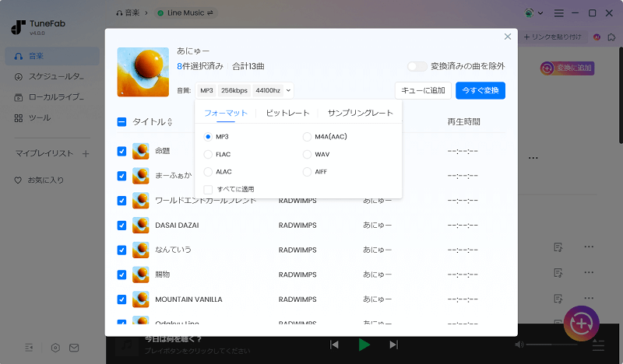Open the hamburger menu in the title bar
The height and width of the screenshot is (364, 623).
(558, 13)
